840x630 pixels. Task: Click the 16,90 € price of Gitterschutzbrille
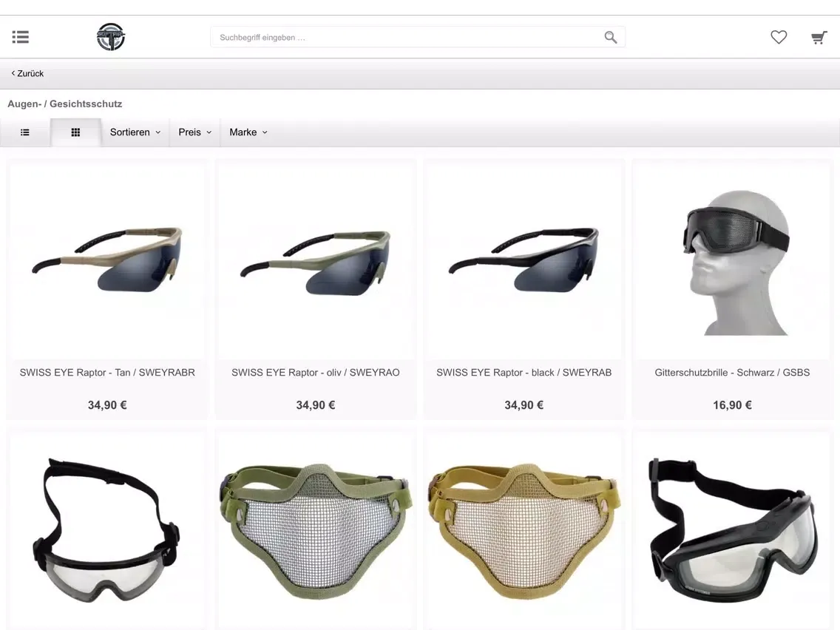point(732,405)
